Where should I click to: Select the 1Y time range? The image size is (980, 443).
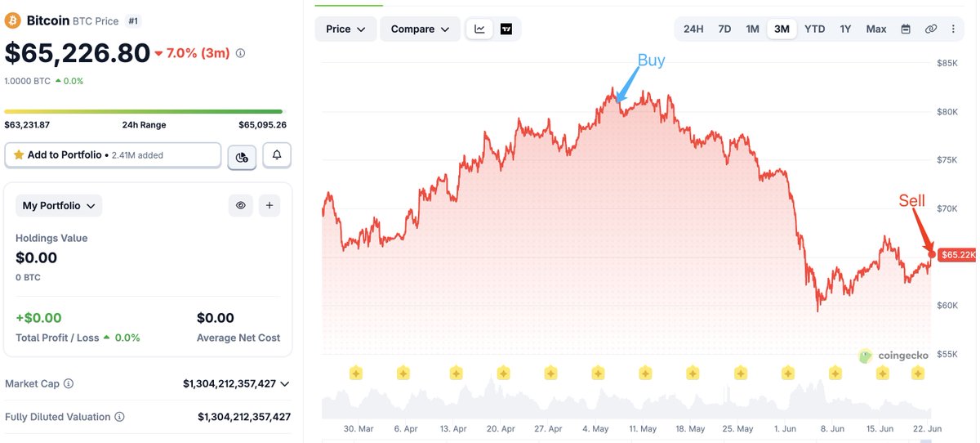click(845, 29)
